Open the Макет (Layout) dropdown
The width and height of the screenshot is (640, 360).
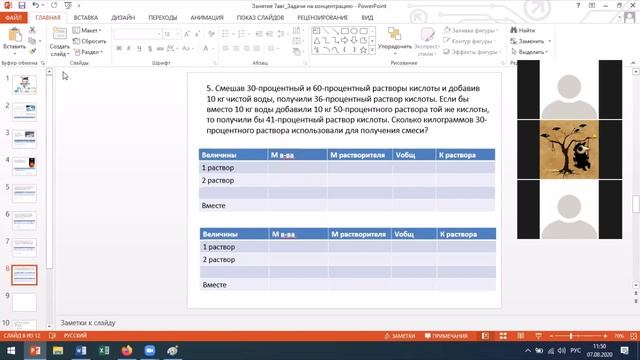click(87, 30)
